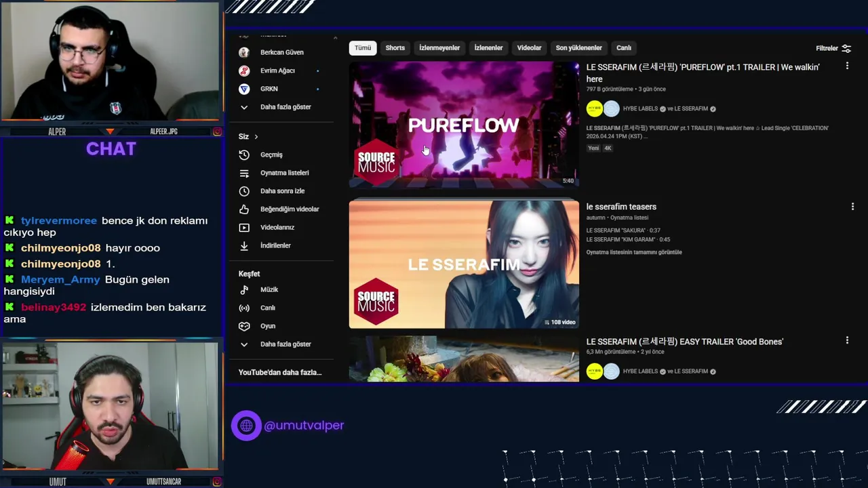Viewport: 868px width, 488px height.
Task: Expand the Siz section chevron
Action: (256, 137)
